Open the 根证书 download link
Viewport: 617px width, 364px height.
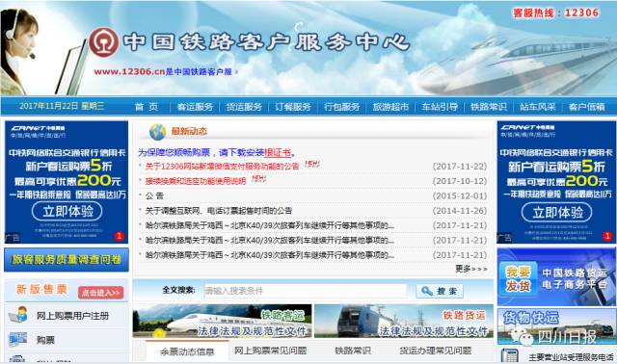(x=278, y=152)
